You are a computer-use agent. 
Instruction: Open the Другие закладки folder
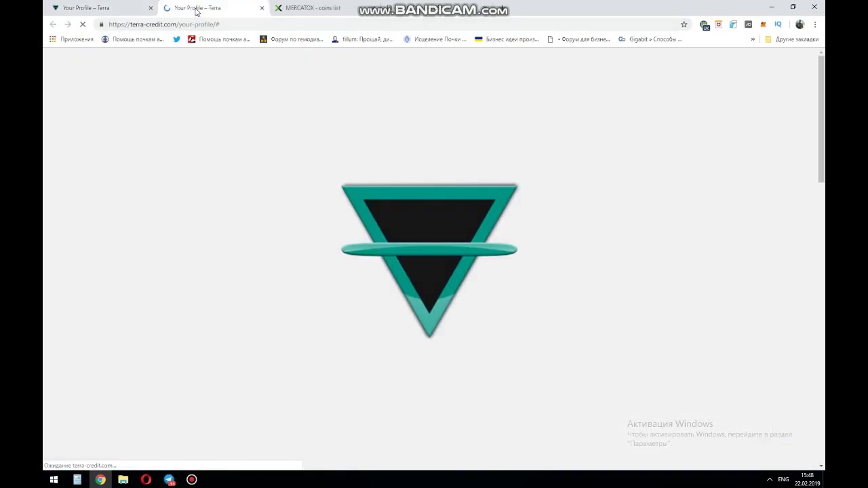click(792, 39)
